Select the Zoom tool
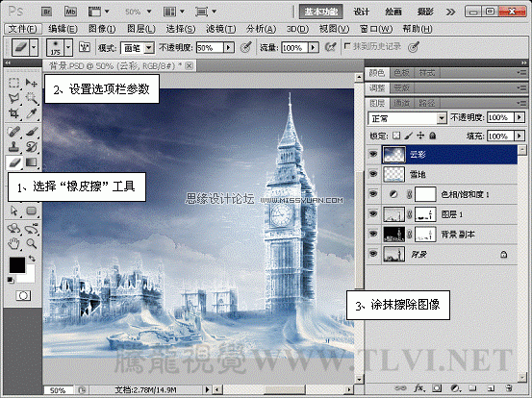Screen dimensions: 532x398 31,243
